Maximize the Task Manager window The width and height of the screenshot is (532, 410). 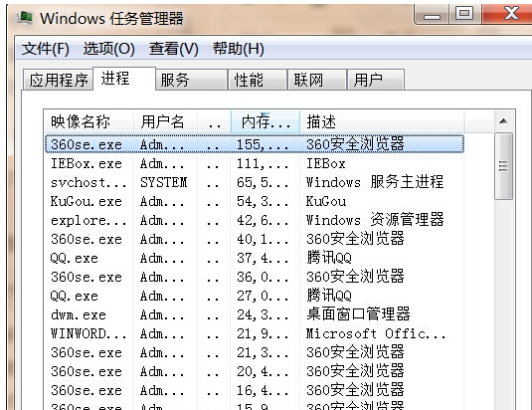[464, 14]
